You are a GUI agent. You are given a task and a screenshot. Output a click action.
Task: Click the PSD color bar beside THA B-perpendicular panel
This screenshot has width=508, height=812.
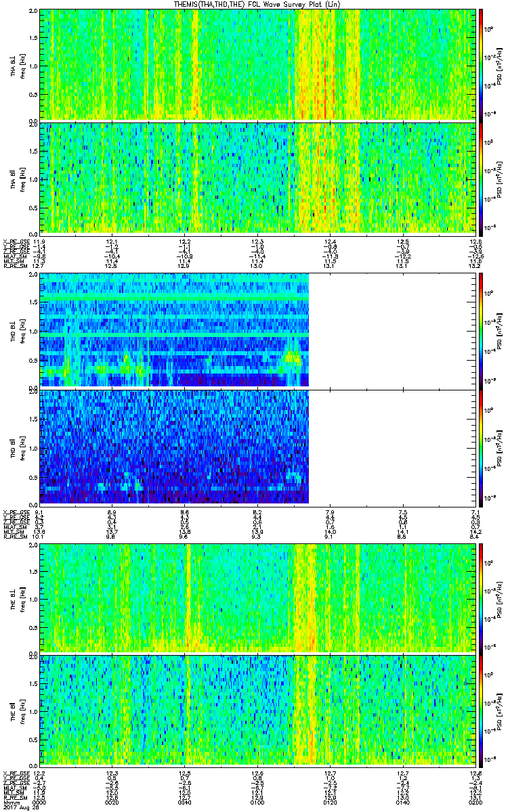tap(482, 64)
